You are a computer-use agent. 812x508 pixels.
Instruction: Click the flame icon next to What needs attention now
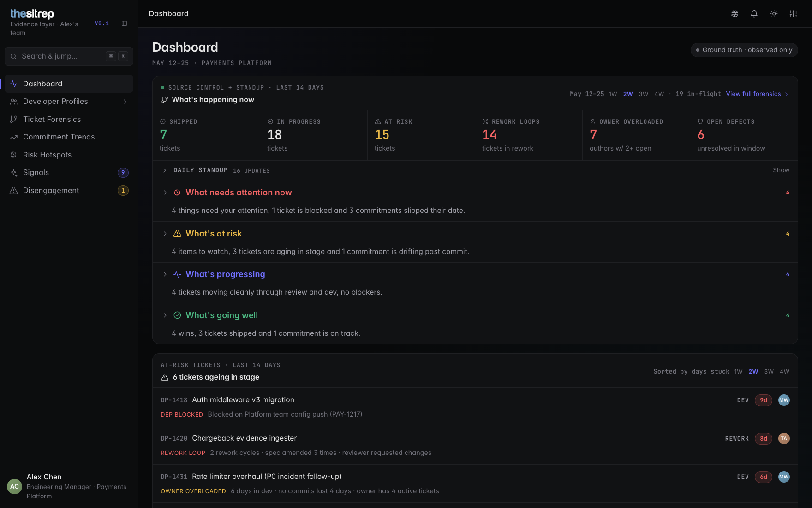click(x=177, y=193)
